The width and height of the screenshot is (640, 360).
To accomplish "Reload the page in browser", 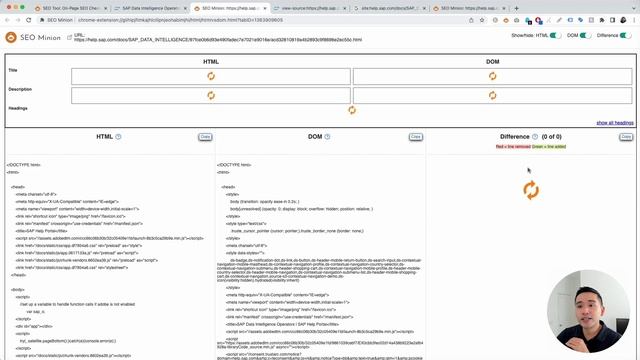I will [29, 20].
